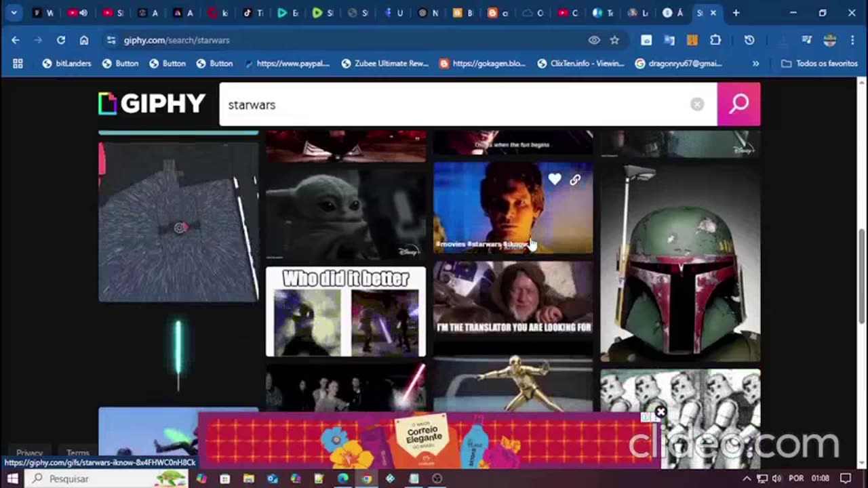Open the pink lightsaber group GIF

(346, 387)
